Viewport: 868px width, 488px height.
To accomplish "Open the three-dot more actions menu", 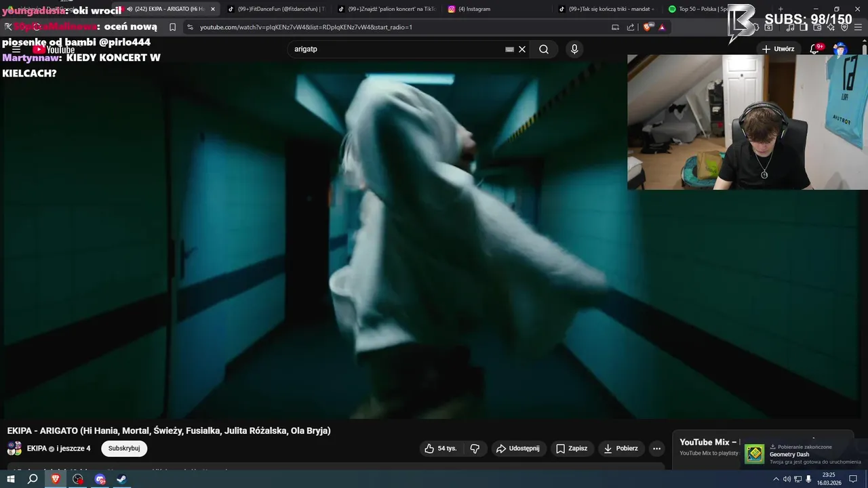I will coord(656,449).
